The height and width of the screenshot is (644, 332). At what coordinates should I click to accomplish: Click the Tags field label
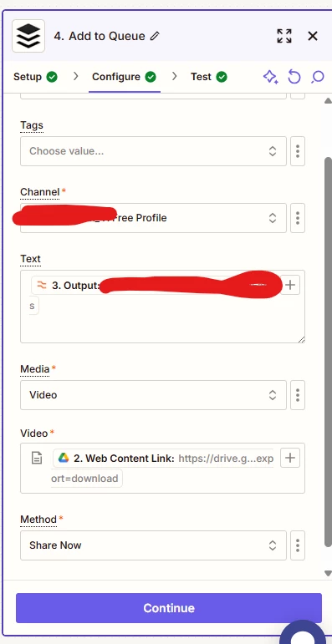coord(32,124)
